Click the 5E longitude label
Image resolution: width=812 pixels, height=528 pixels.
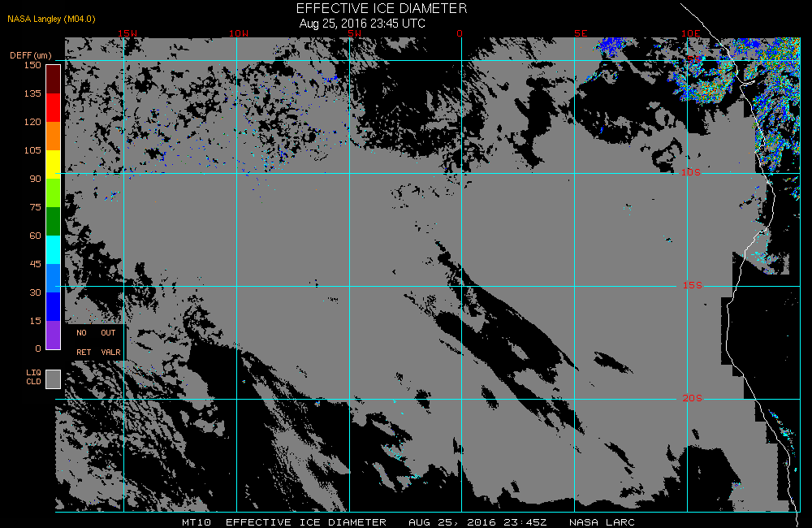581,33
